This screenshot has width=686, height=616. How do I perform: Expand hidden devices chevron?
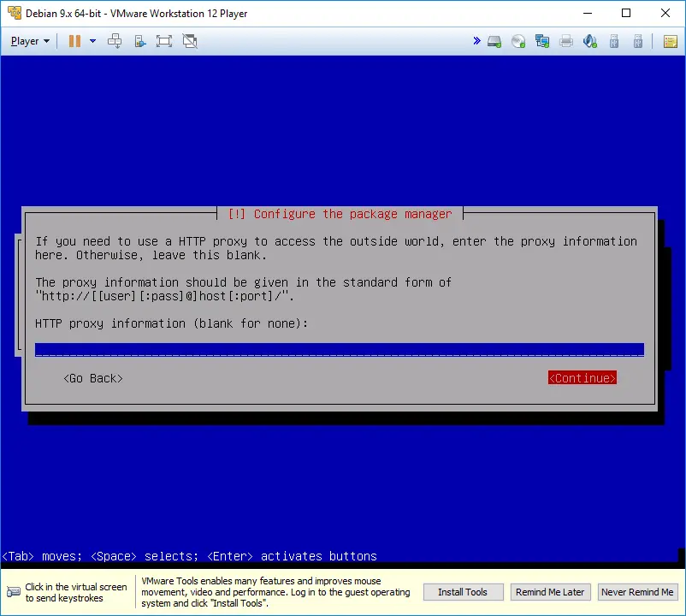tap(477, 41)
